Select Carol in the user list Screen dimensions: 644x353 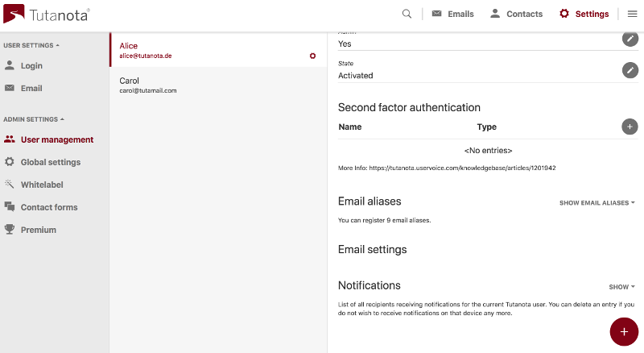pos(218,85)
